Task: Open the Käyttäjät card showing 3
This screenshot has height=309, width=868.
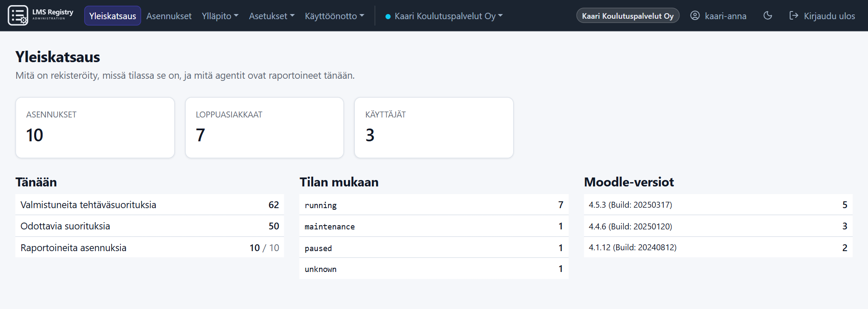Action: [434, 128]
